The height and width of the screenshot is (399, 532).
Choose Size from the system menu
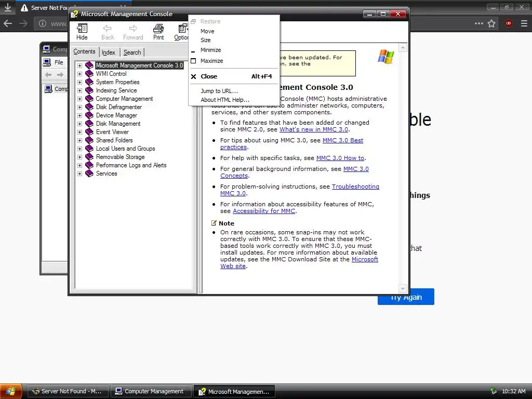pyautogui.click(x=234, y=40)
